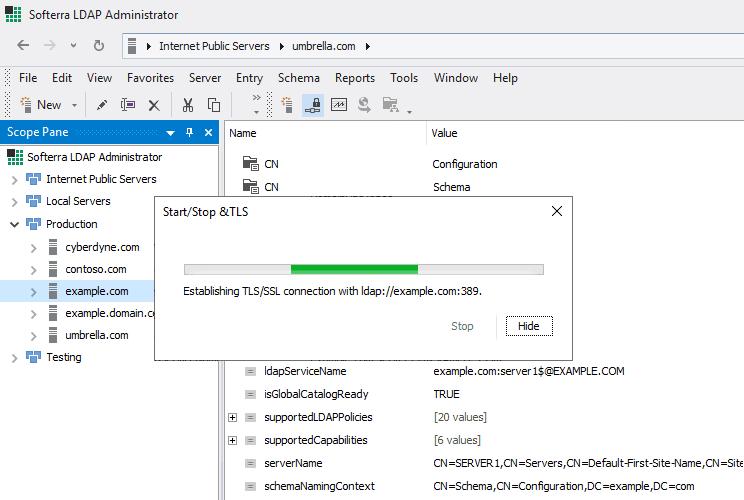Close the Start/Stop TLS dialog
Screen dimensions: 744x500
[x=557, y=211]
